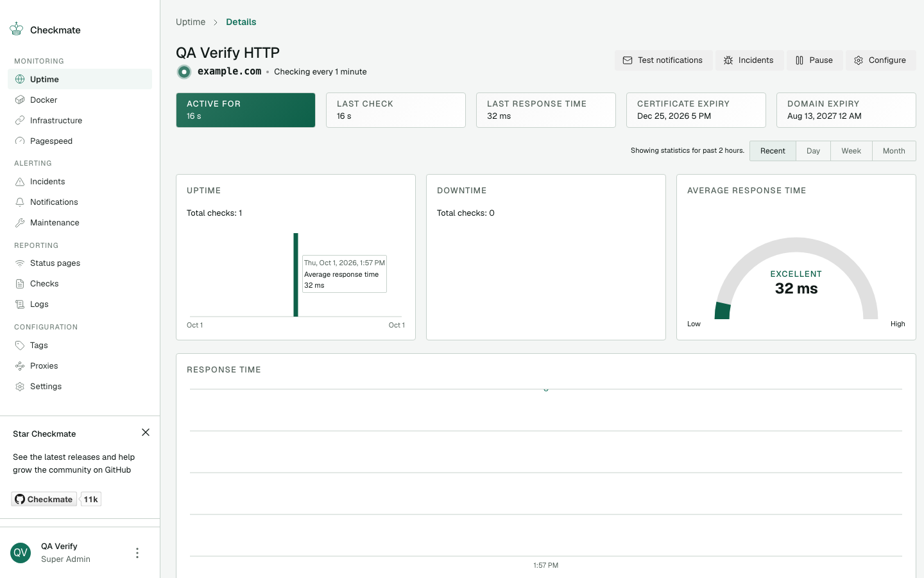924x578 pixels.
Task: Open Logs reporting page
Action: (x=80, y=304)
